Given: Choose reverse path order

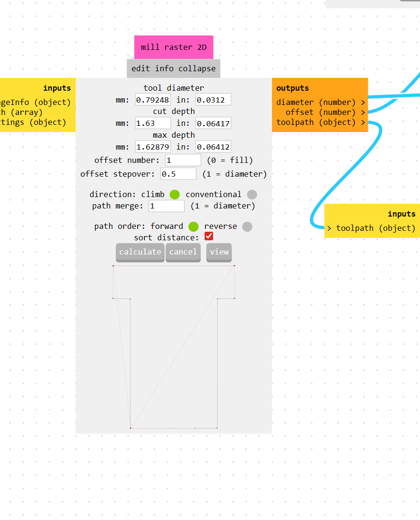Looking at the screenshot, I should coord(247,227).
